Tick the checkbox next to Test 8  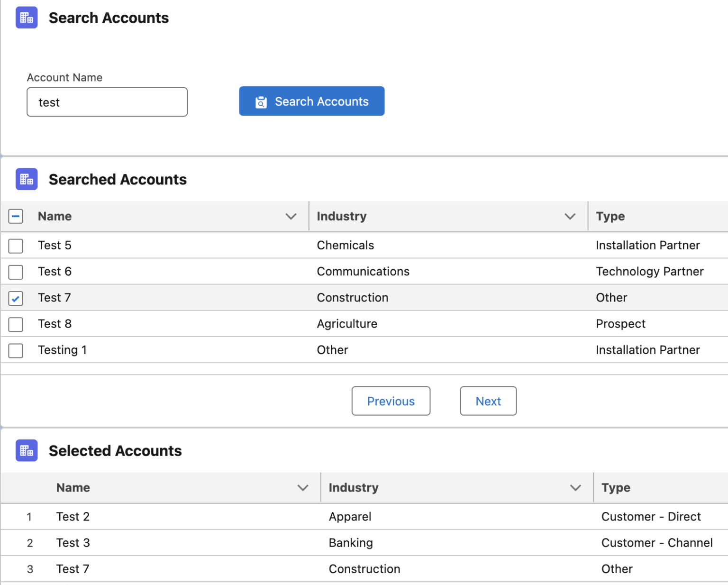pos(16,324)
